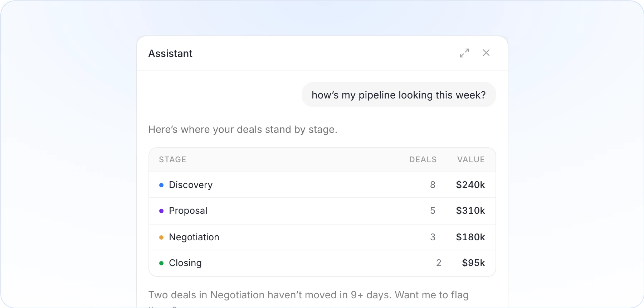Click the $240k value for Discovery

click(470, 185)
